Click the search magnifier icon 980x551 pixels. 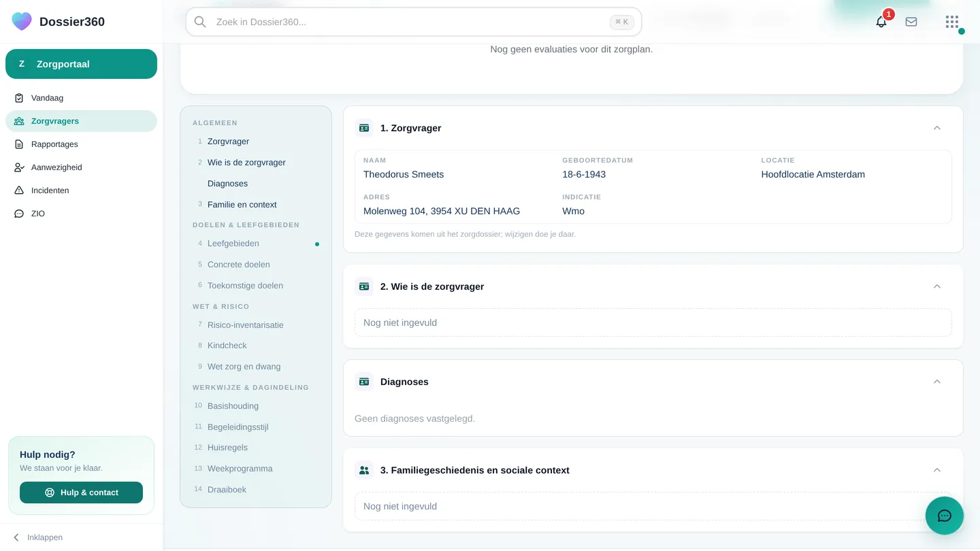point(200,22)
